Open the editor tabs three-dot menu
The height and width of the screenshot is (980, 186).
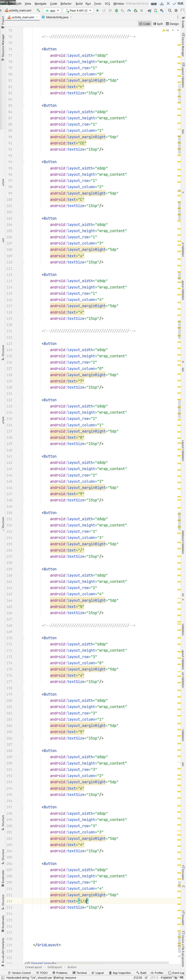[x=178, y=17]
